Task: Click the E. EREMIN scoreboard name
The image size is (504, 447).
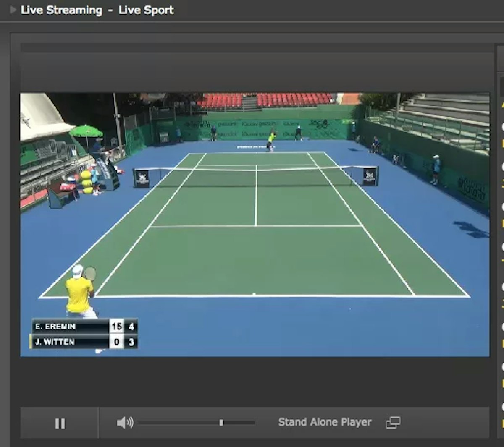Action: coord(55,327)
